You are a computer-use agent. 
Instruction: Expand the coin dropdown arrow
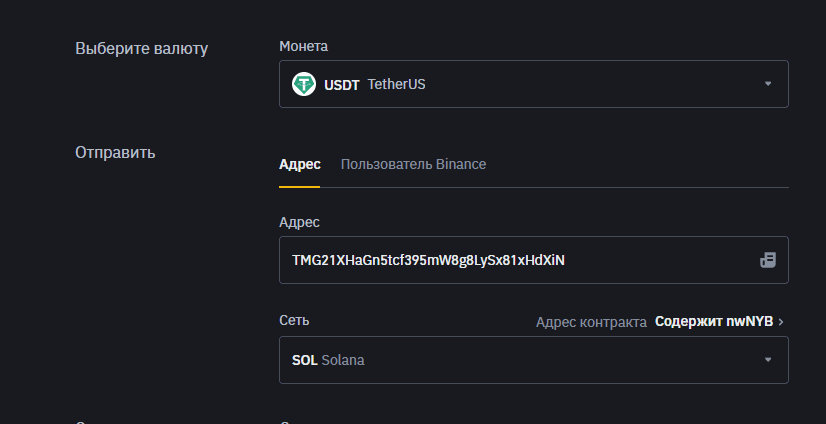tap(768, 84)
